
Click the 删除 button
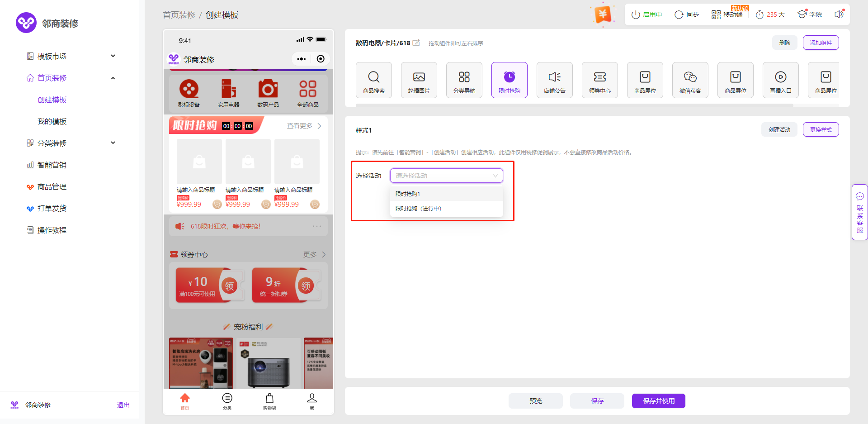click(x=784, y=43)
